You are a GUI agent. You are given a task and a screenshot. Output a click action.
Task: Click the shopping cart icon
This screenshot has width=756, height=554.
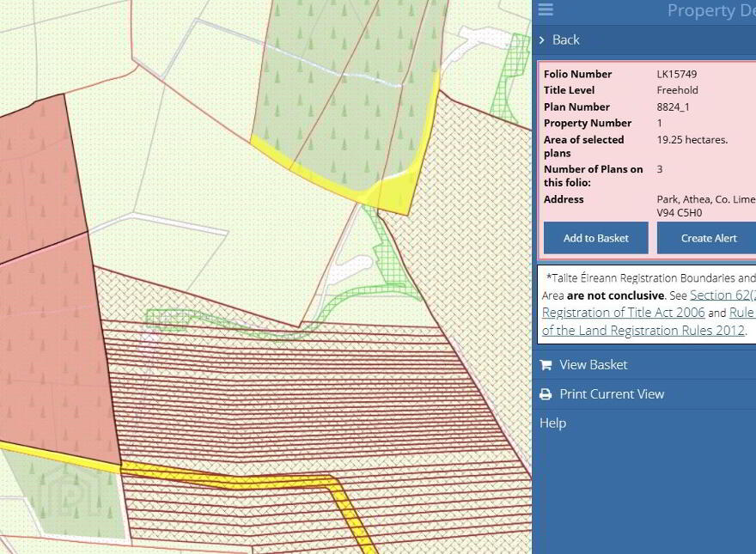546,365
